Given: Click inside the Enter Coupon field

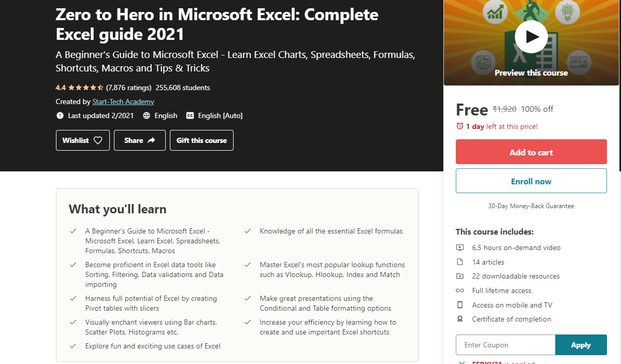Looking at the screenshot, I should (506, 345).
